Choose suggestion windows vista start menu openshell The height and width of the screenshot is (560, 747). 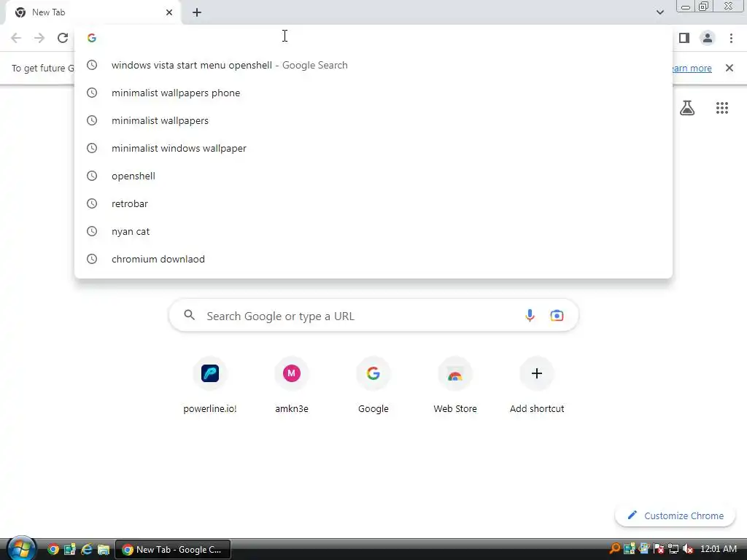373,65
